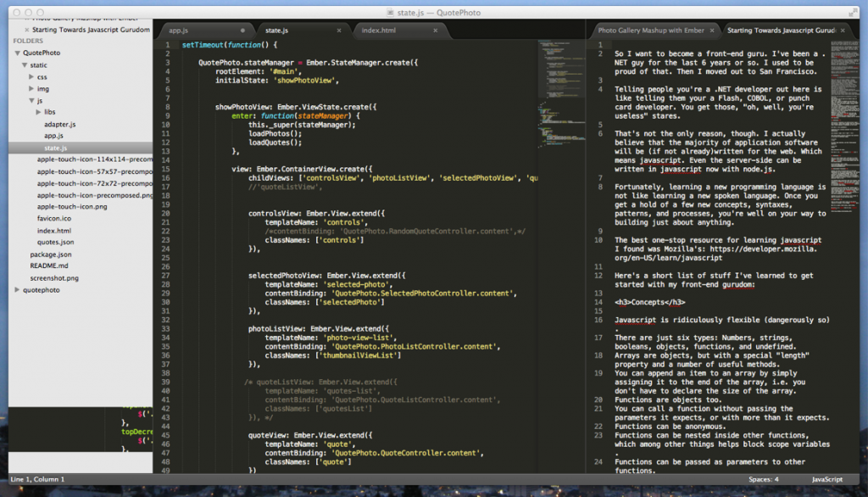The height and width of the screenshot is (497, 868).
Task: Close the Photo Gallery Mashup with Ember tab
Action: pyautogui.click(x=712, y=31)
